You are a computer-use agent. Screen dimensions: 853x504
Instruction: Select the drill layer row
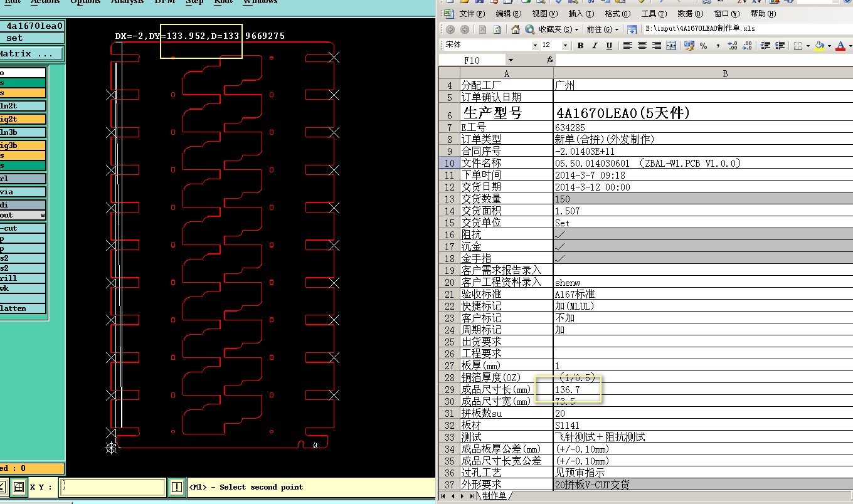23,278
